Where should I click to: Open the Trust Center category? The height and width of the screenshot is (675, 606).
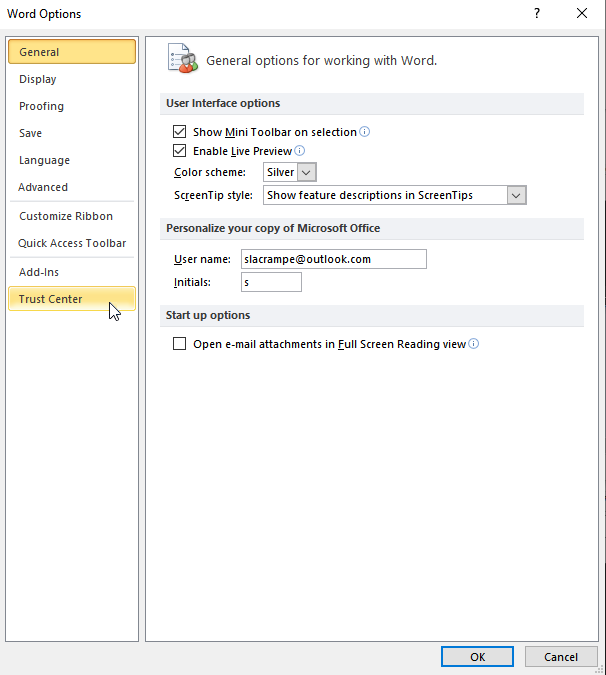72,299
